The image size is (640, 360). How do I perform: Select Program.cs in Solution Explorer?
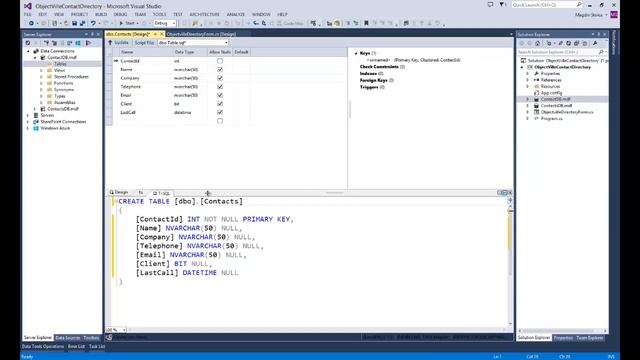(x=551, y=118)
